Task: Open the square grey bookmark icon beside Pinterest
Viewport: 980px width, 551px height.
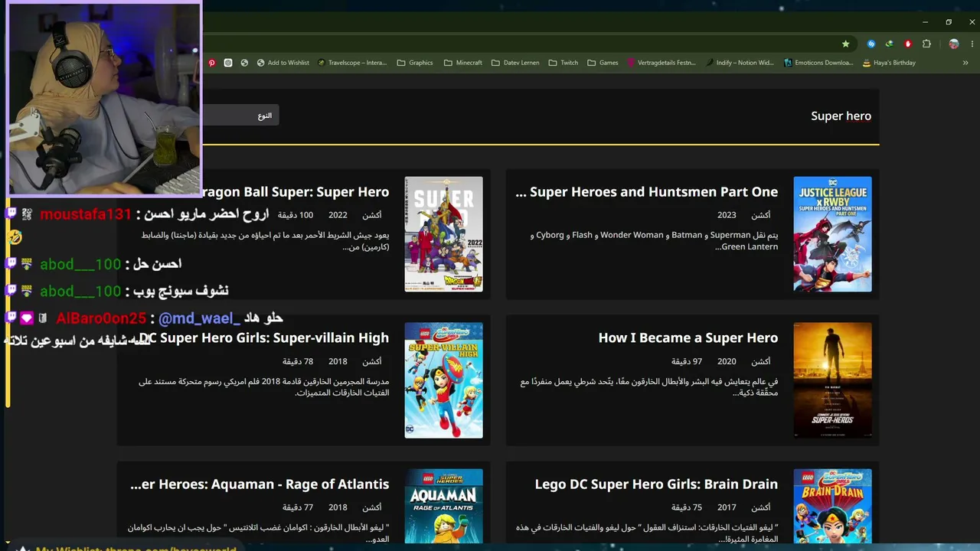Action: pos(228,63)
